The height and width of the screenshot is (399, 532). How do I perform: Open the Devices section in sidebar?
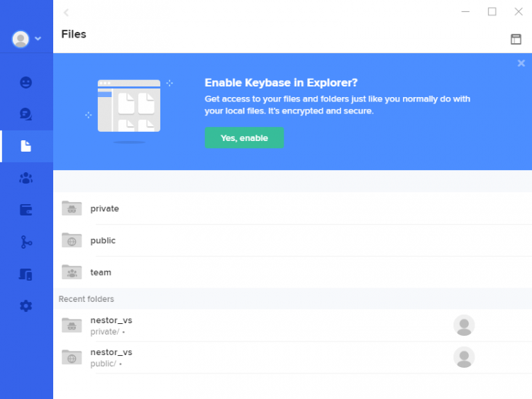[x=26, y=274]
